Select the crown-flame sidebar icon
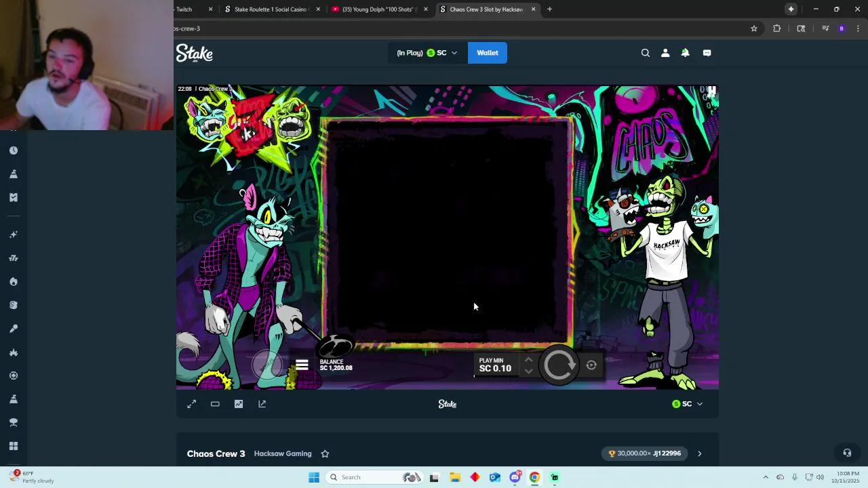This screenshot has height=488, width=868. (x=14, y=352)
